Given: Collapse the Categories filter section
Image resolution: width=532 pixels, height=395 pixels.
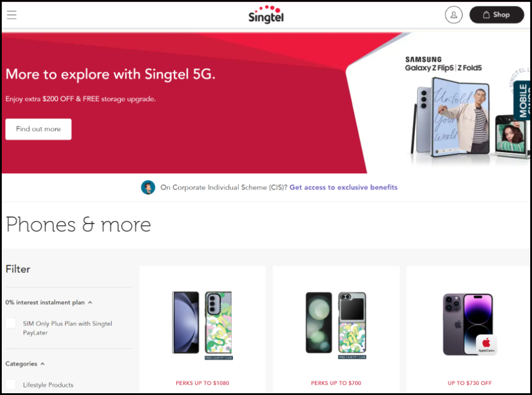Looking at the screenshot, I should 42,364.
